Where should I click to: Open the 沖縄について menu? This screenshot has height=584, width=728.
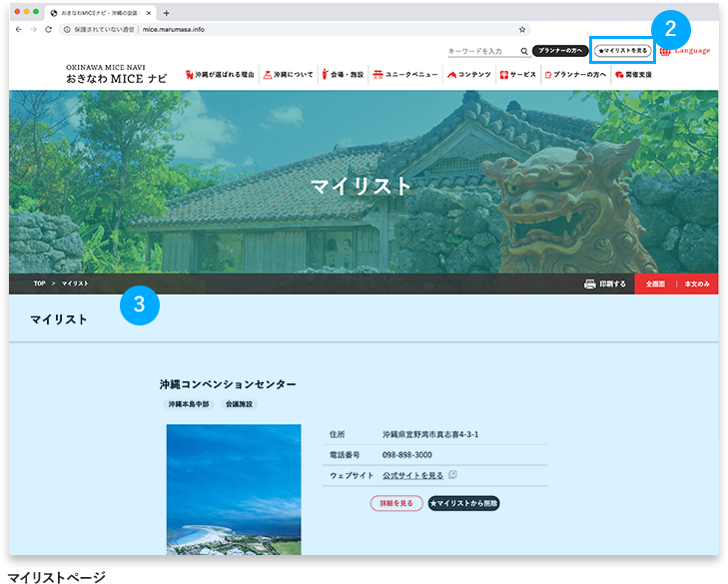pos(289,74)
